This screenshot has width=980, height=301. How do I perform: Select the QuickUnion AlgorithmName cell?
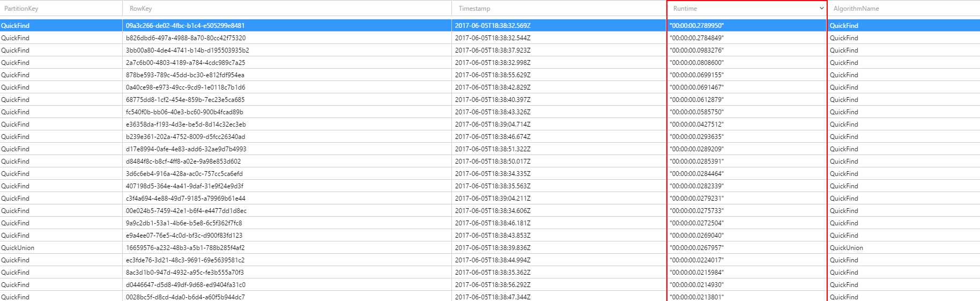click(847, 248)
